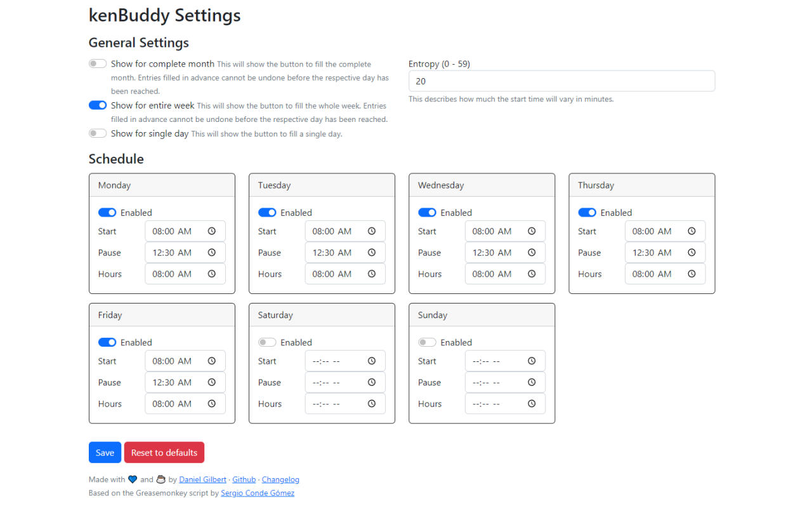Reset settings to defaults
812x508 pixels.
[x=164, y=452]
